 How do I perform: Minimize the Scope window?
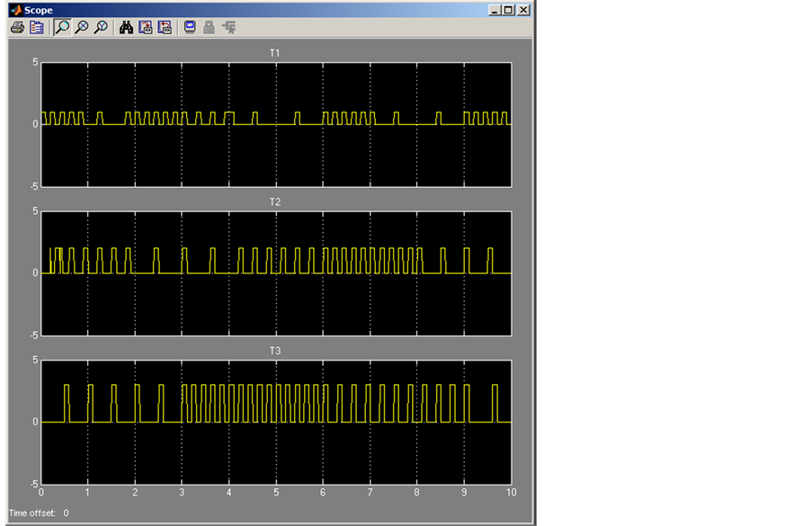click(x=495, y=10)
